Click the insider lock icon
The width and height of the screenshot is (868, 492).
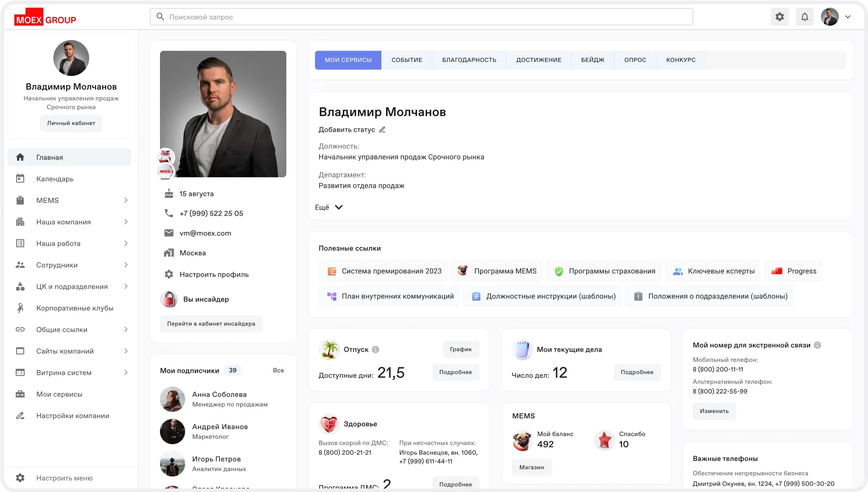point(169,299)
